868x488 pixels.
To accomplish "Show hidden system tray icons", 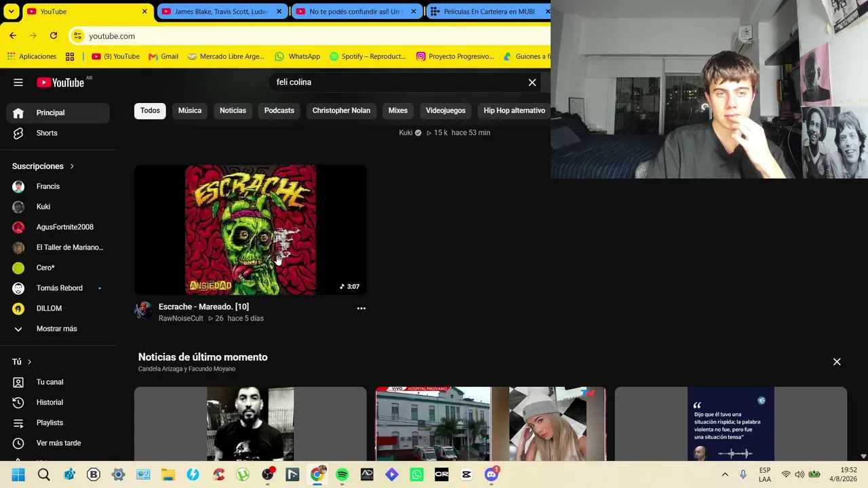I will [x=725, y=474].
